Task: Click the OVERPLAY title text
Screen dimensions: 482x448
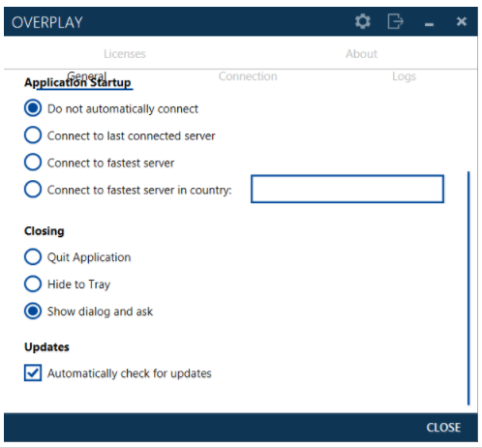Action: click(47, 22)
